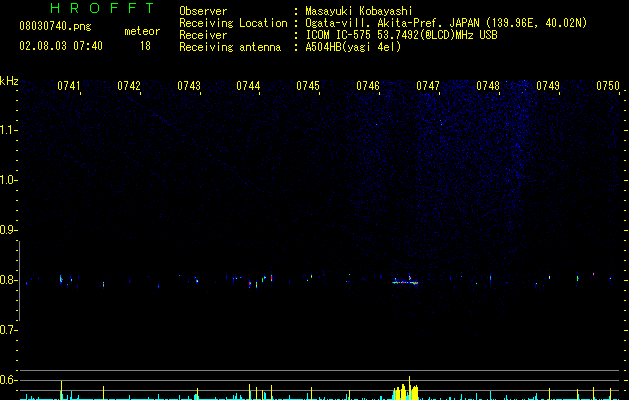This screenshot has height=400, width=629.
Task: Select observer name Masayuki Kobayashi
Action: (359, 11)
